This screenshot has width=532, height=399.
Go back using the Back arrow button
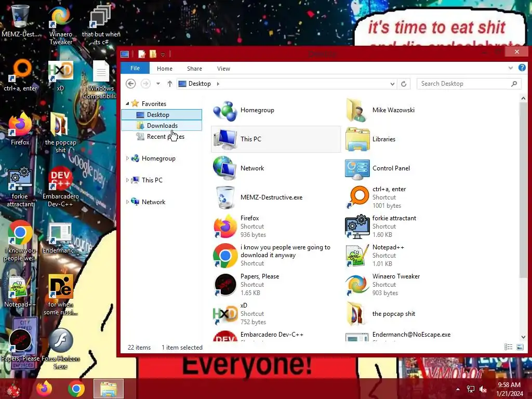[130, 84]
